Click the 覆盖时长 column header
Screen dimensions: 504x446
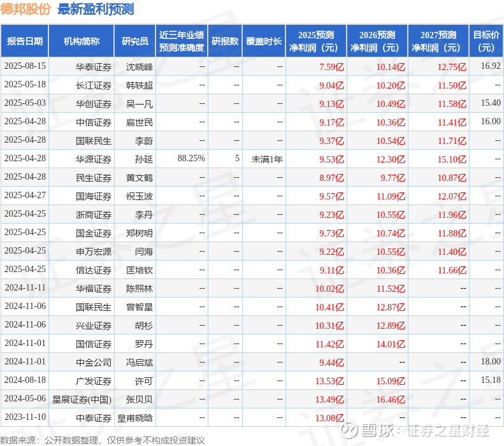point(264,41)
